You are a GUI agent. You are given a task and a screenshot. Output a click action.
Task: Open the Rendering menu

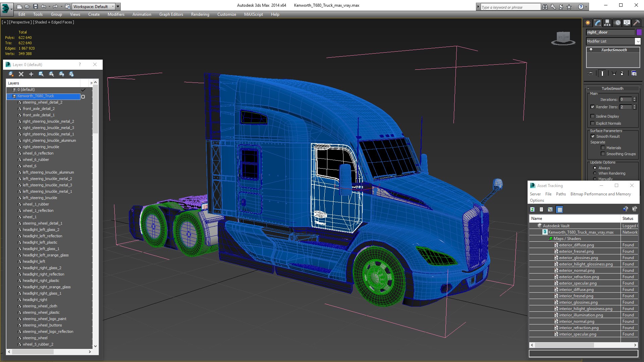click(x=200, y=14)
